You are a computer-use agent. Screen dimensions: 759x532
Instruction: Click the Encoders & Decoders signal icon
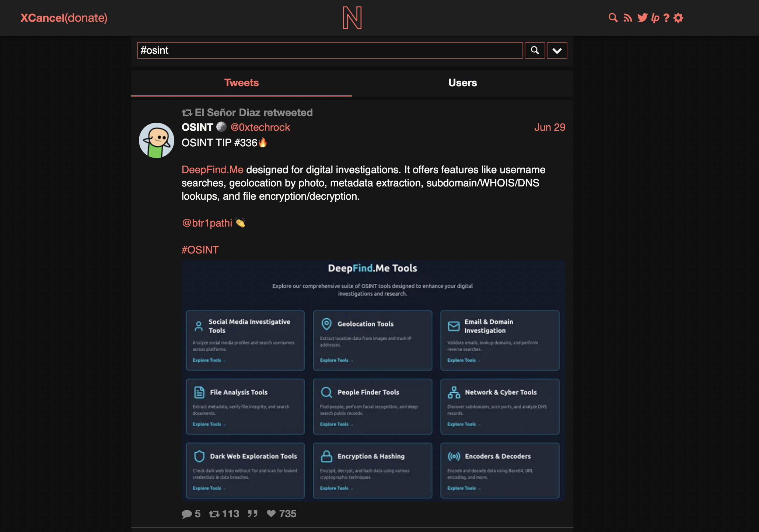point(454,456)
